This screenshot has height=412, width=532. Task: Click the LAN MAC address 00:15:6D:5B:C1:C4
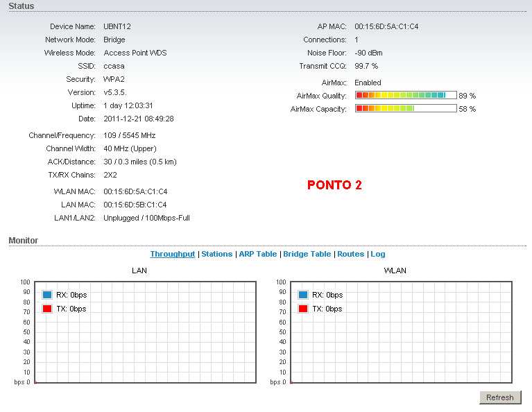coord(135,205)
